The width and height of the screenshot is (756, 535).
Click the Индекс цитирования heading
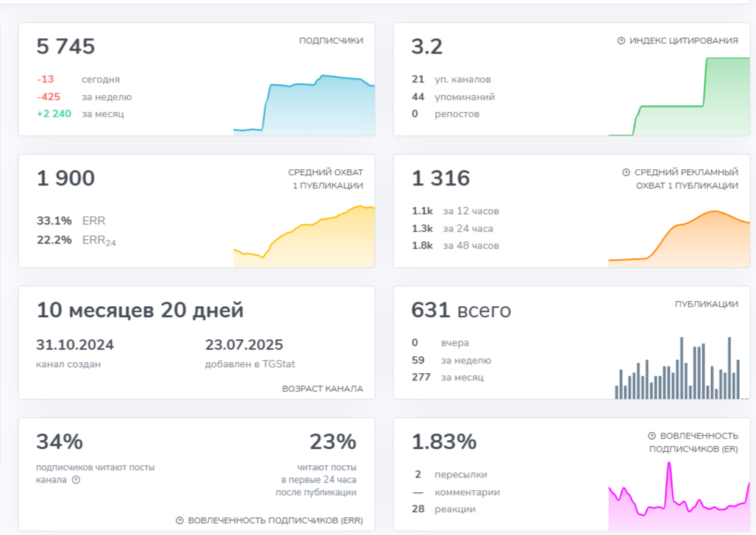683,41
